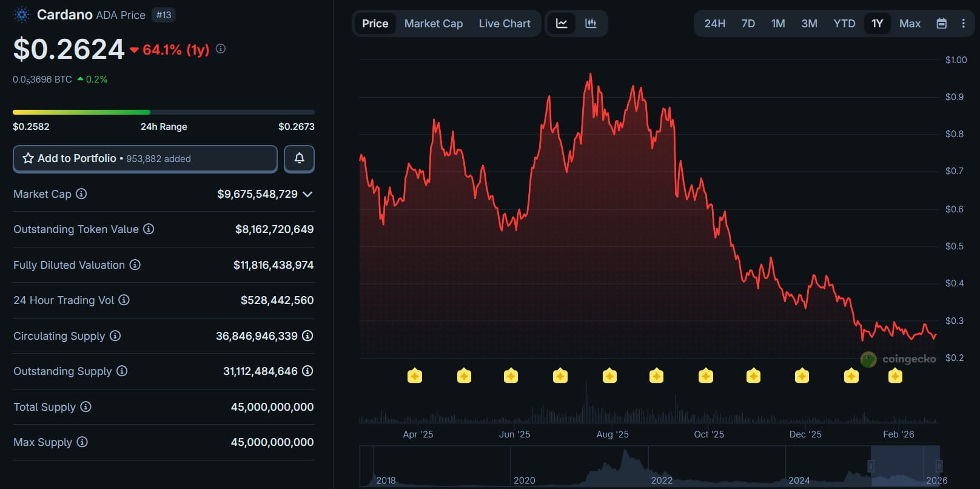Open the chart three-dot options menu
980x489 pixels.
(x=963, y=24)
